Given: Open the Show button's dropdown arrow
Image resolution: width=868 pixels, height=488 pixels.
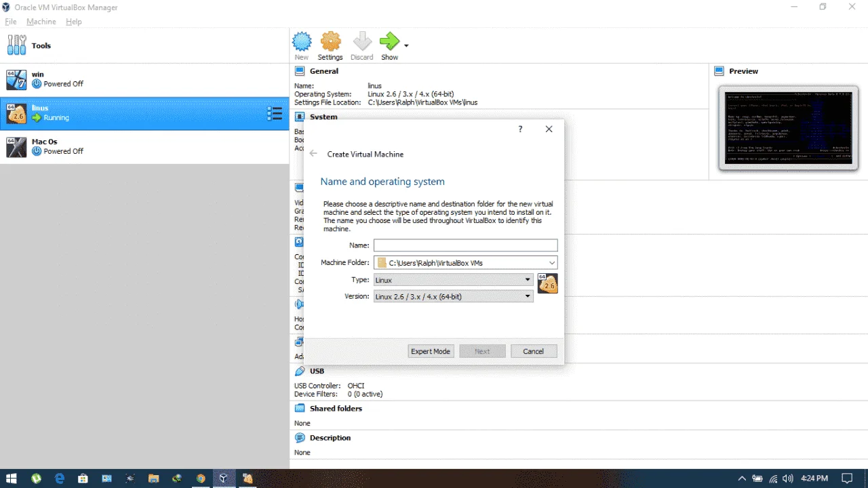Looking at the screenshot, I should 406,45.
